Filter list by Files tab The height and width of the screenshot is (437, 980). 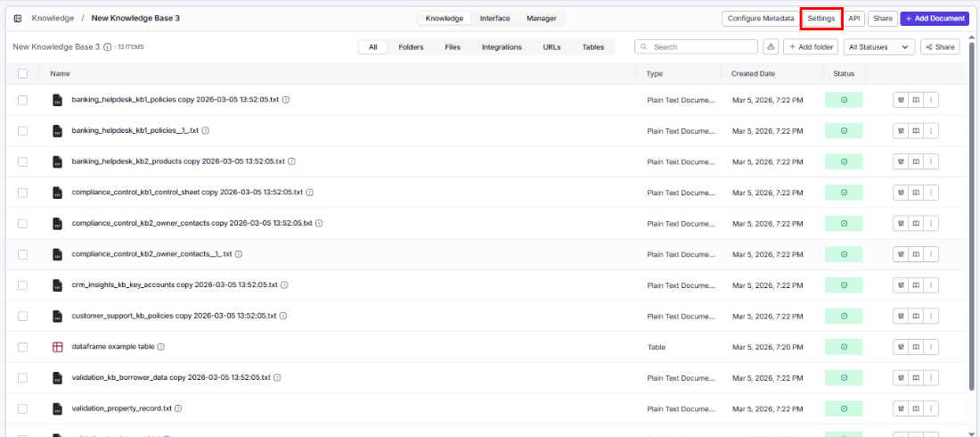[x=453, y=47]
